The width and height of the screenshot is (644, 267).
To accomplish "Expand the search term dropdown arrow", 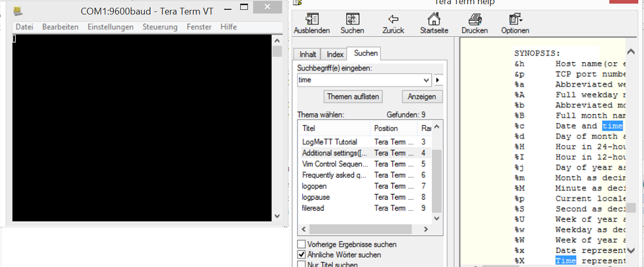I will click(x=426, y=80).
